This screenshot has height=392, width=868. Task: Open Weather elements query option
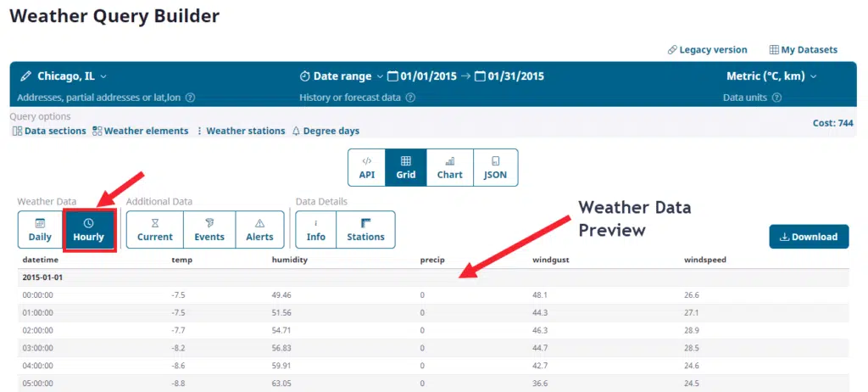(140, 131)
